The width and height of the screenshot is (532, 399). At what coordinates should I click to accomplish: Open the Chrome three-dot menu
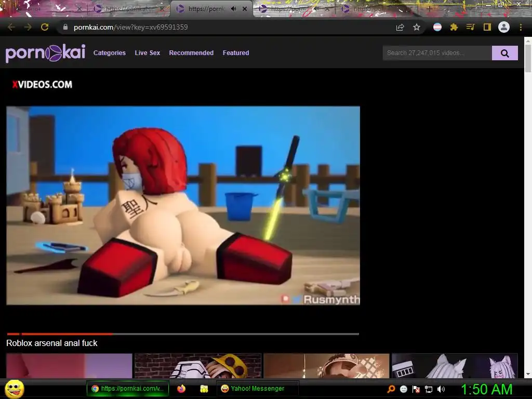[521, 27]
